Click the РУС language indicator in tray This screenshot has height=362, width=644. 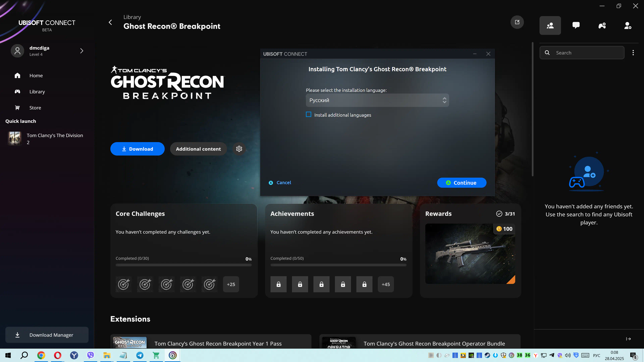click(x=597, y=355)
